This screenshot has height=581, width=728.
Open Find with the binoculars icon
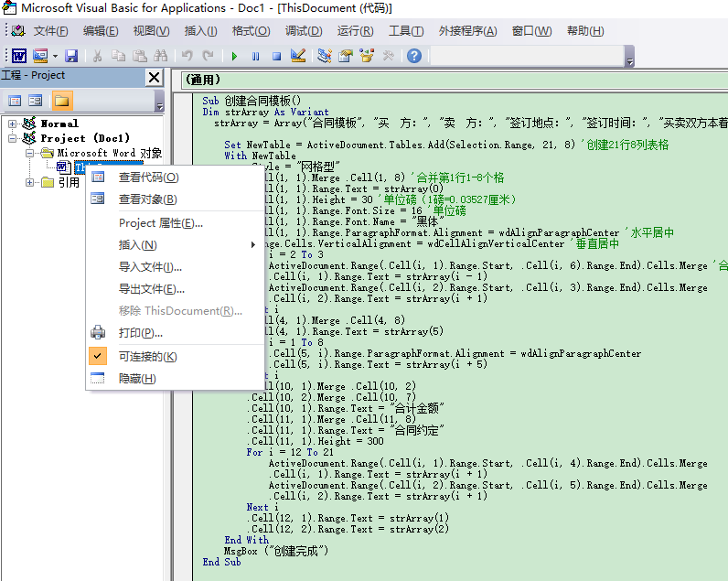(161, 56)
